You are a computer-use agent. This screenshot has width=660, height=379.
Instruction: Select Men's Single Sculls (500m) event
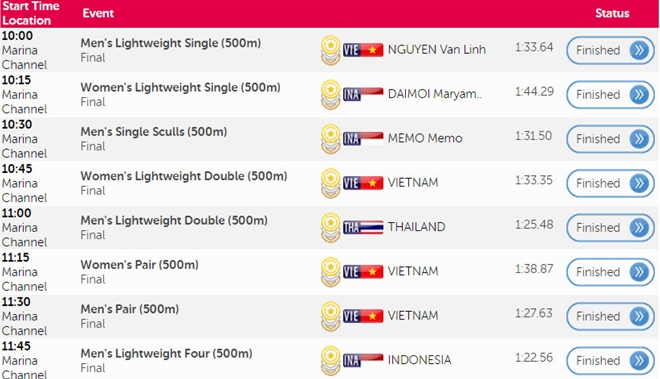click(x=154, y=132)
